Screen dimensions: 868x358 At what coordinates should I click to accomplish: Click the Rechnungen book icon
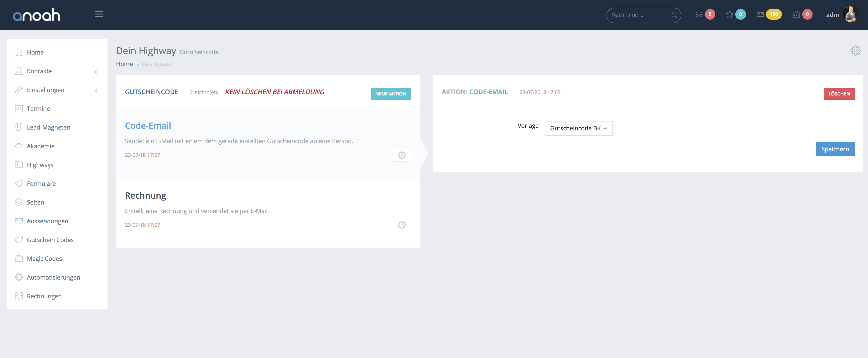(19, 296)
